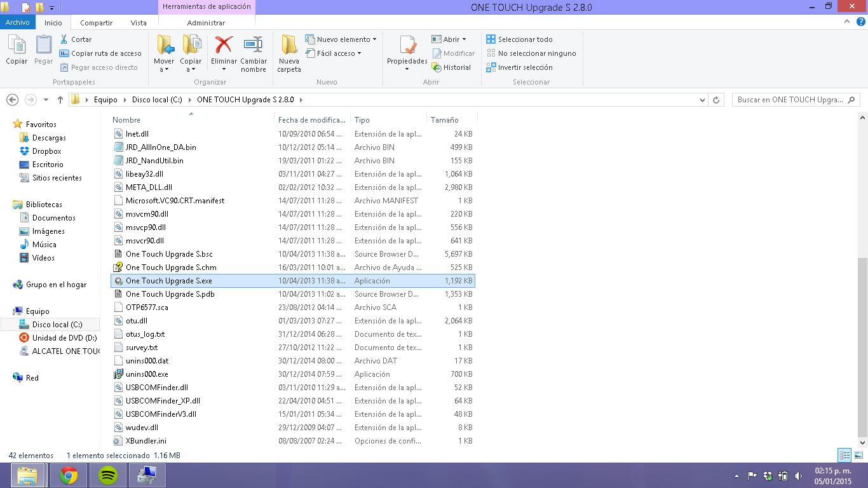Switch to the Vista tab
Image resolution: width=868 pixels, height=488 pixels.
139,23
